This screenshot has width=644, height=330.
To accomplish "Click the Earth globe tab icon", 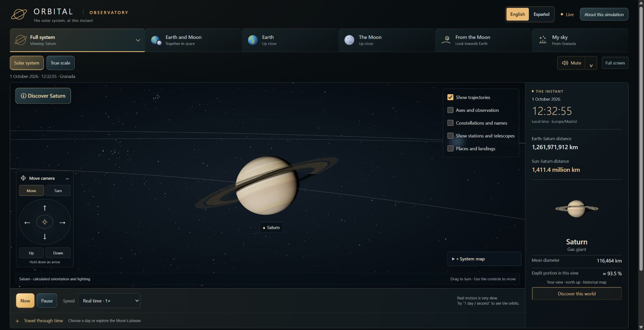I will pos(253,40).
